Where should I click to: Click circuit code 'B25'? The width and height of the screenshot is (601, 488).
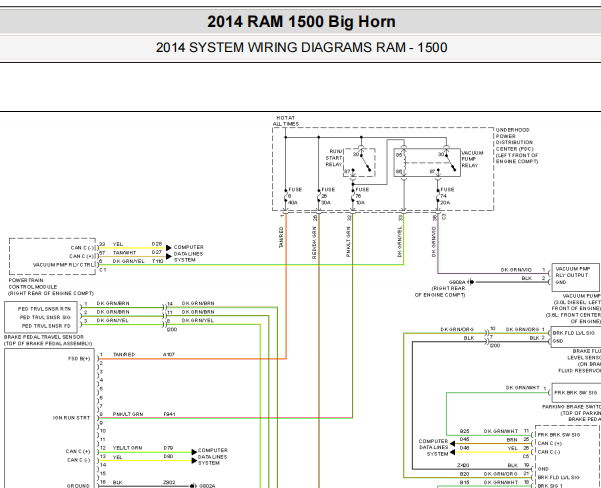click(465, 431)
